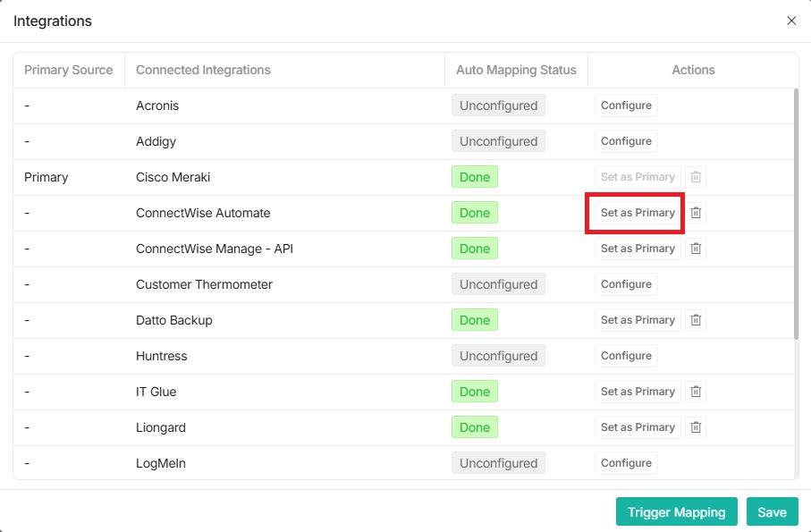811x532 pixels.
Task: Click the Auto Mapping Status column header
Action: pos(516,70)
